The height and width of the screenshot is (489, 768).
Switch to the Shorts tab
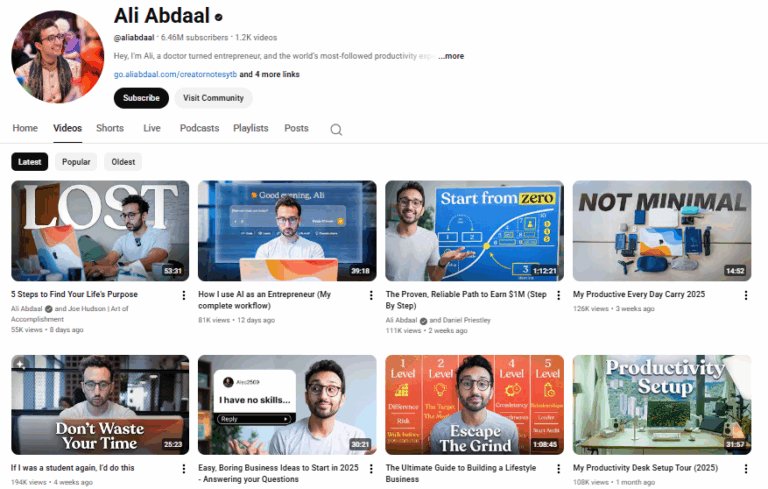coord(110,128)
